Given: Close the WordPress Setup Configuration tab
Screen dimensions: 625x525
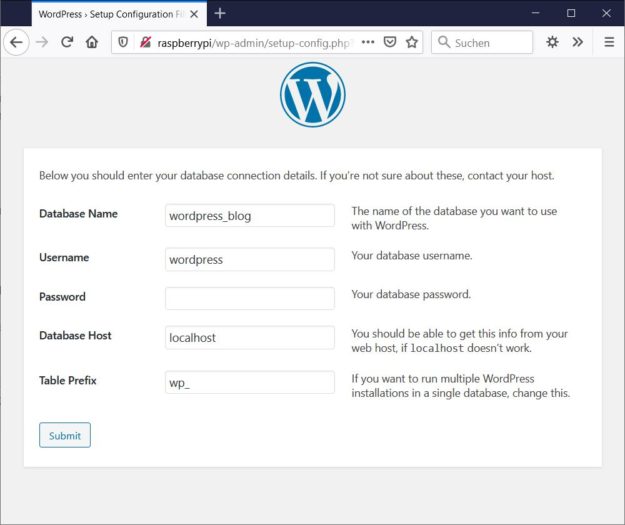Looking at the screenshot, I should (x=194, y=14).
